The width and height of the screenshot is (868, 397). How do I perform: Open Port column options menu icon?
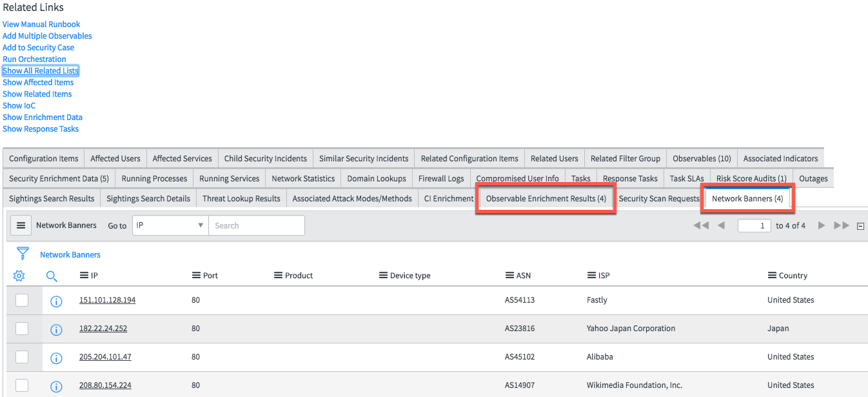(196, 275)
